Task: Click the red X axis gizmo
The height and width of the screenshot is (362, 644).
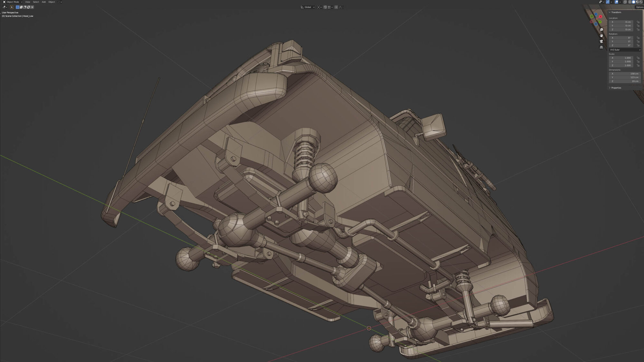Action: pyautogui.click(x=601, y=16)
